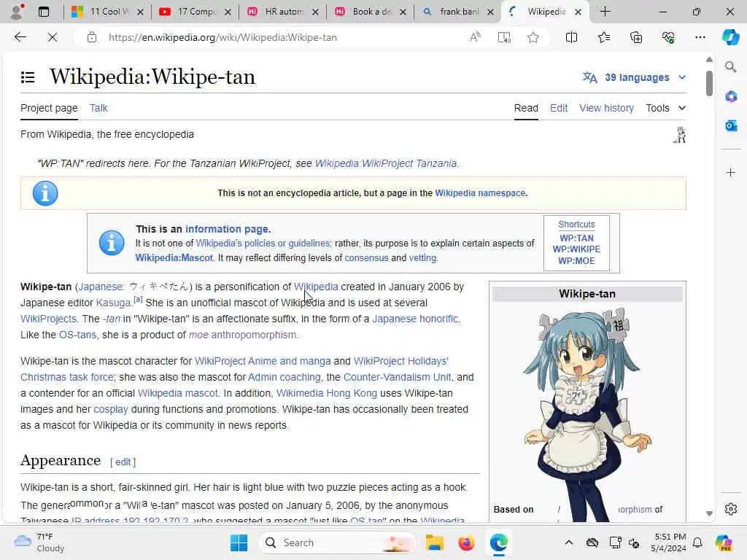
Task: Open the clock showing 5:51 PM
Action: (668, 542)
